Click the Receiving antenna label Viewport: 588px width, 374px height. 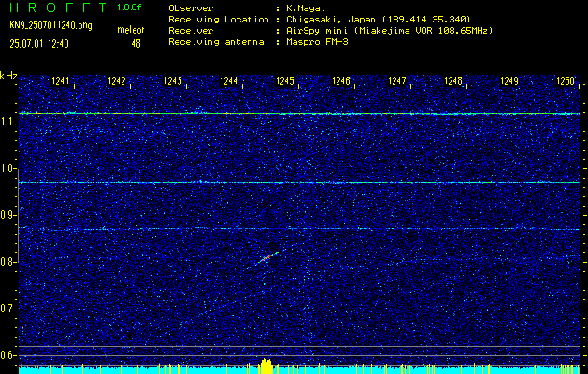coord(216,42)
